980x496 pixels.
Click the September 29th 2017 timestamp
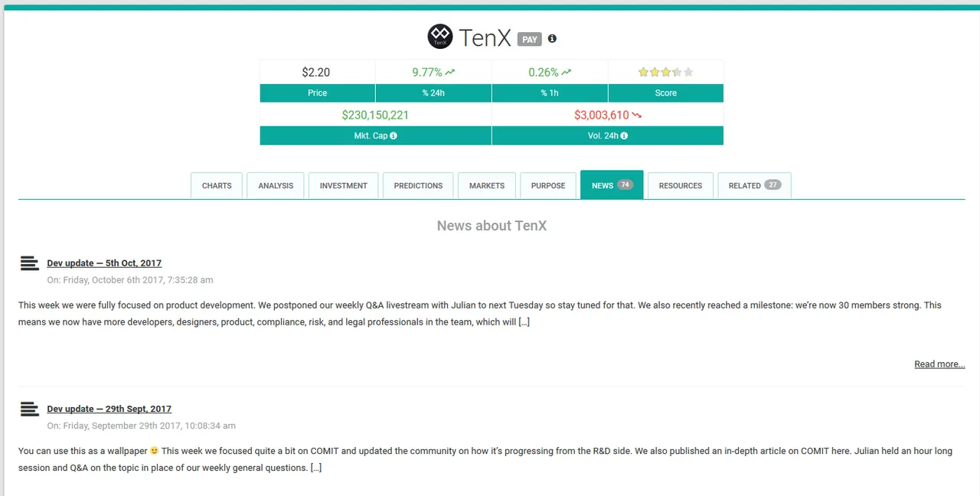point(141,426)
